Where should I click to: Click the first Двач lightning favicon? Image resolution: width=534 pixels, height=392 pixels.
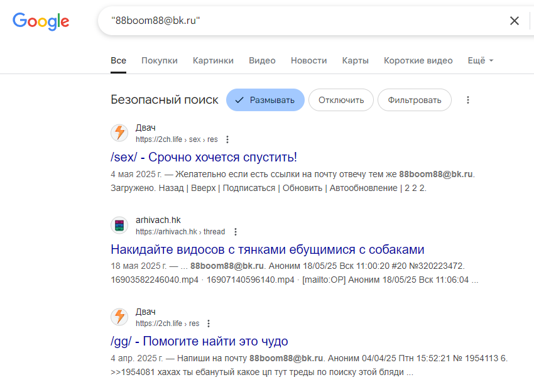[x=119, y=133]
